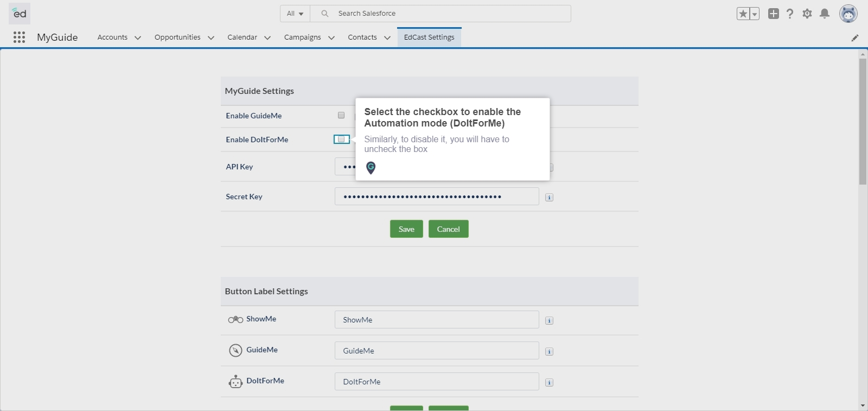
Task: Save the MyGuide Settings
Action: [406, 229]
